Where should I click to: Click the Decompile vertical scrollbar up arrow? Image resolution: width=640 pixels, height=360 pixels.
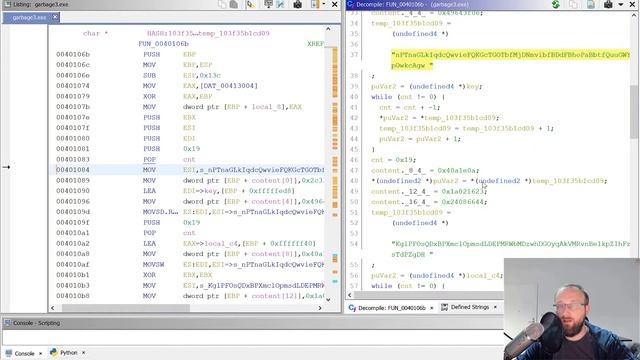634,15
